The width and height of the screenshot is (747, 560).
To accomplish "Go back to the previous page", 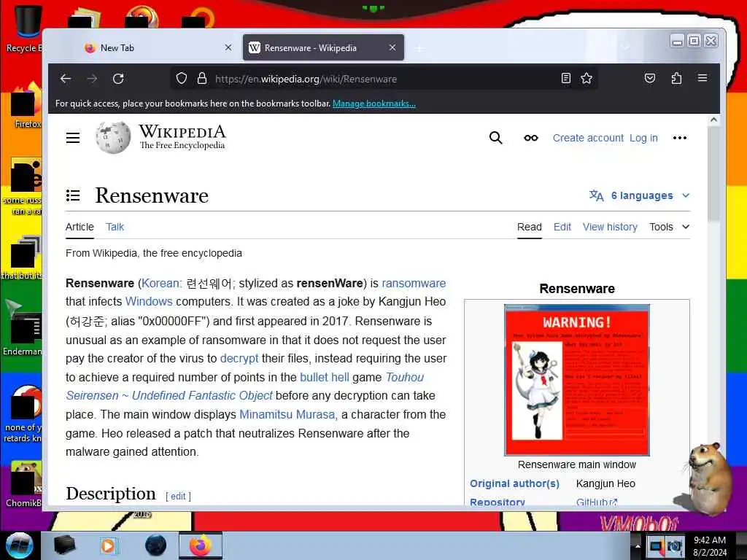I will pos(66,79).
